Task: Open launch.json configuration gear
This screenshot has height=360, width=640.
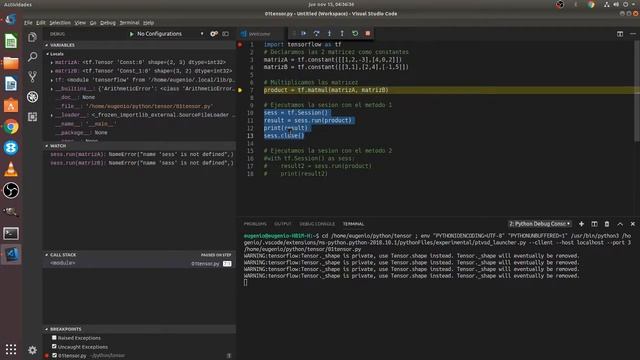Action: tap(214, 34)
